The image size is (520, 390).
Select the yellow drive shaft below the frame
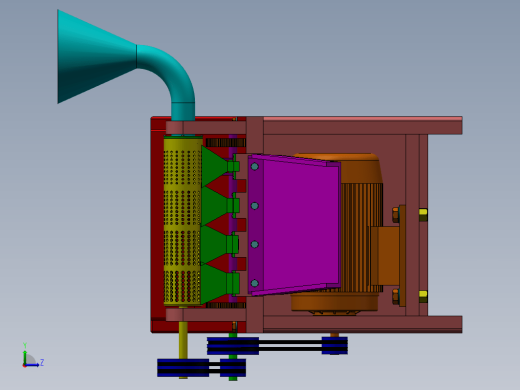pos(183,340)
